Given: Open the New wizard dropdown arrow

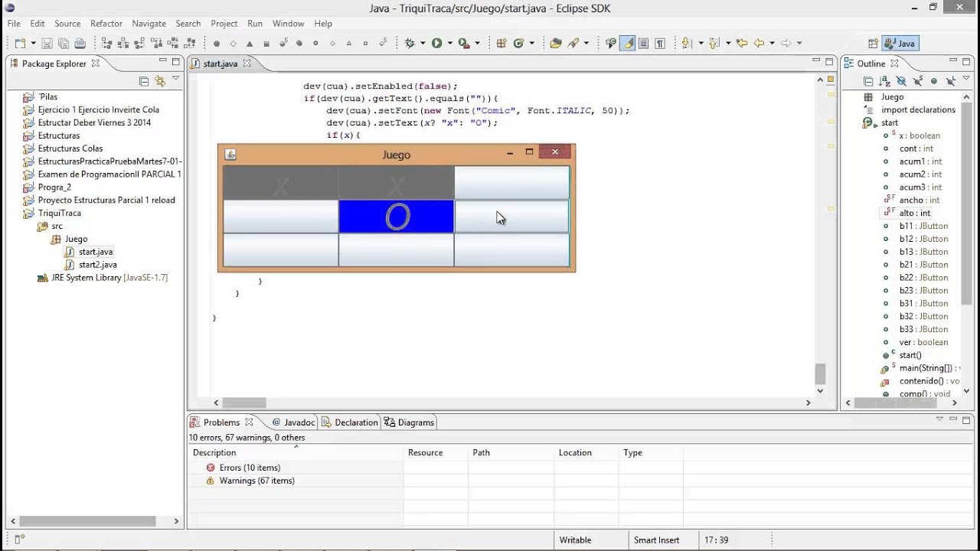Looking at the screenshot, I should point(33,44).
